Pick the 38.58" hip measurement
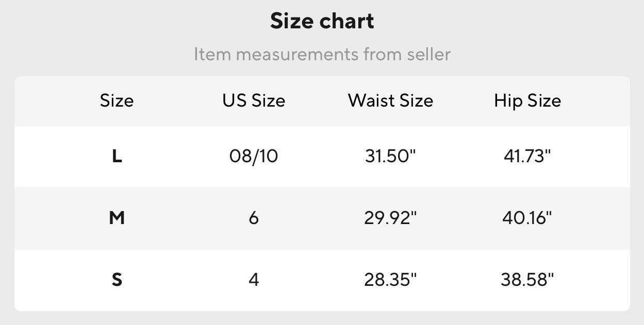Viewport: 644px width, 325px height. pos(527,280)
